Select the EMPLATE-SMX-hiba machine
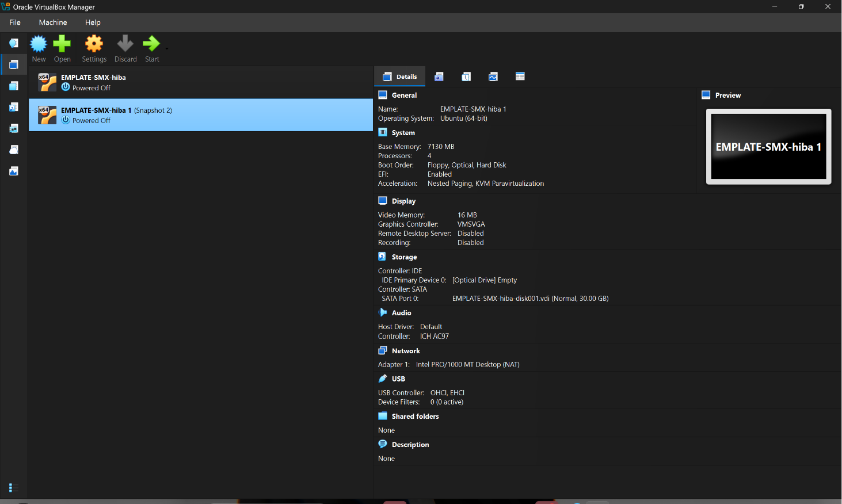 click(x=201, y=82)
